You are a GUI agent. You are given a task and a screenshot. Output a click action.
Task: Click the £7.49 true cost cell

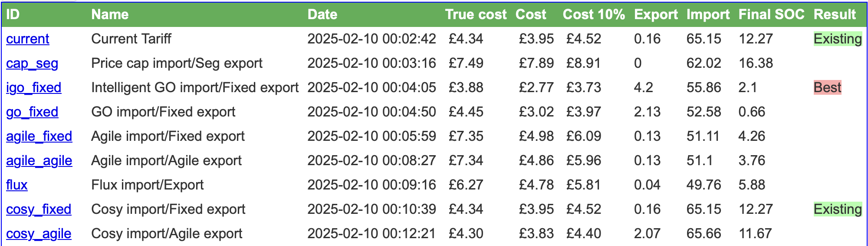(x=466, y=63)
